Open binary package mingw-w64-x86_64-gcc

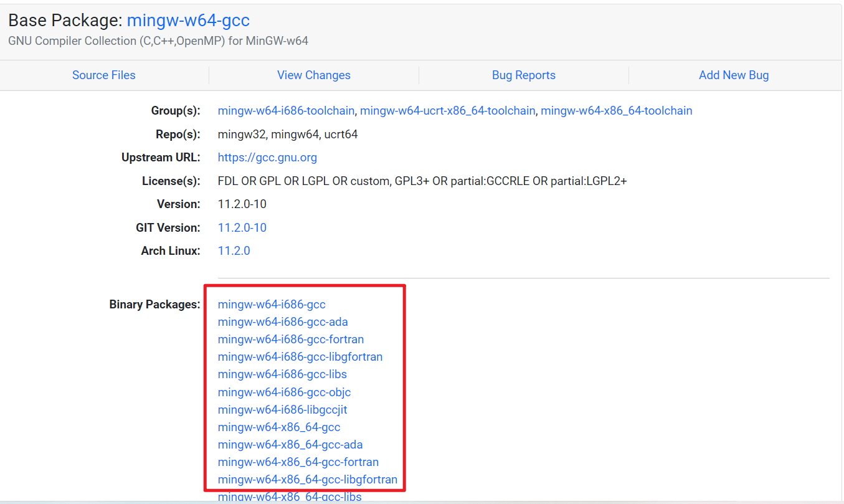(279, 427)
